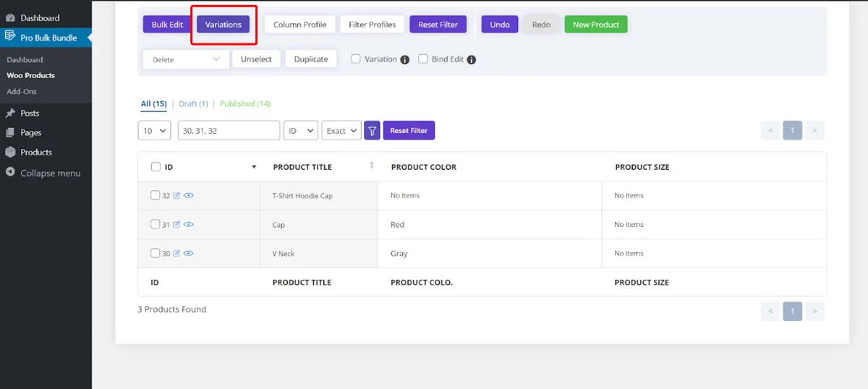This screenshot has height=389, width=868.
Task: Select the checkbox for product 31
Action: click(155, 225)
